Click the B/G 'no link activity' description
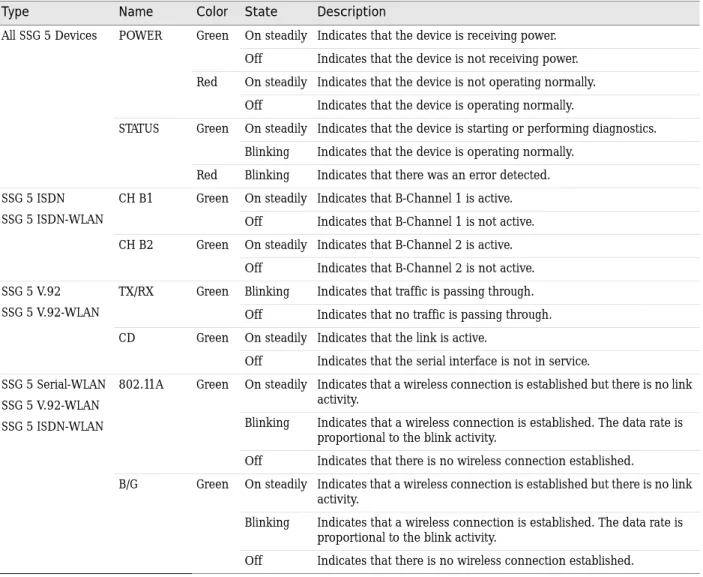703x577 pixels. (505, 492)
